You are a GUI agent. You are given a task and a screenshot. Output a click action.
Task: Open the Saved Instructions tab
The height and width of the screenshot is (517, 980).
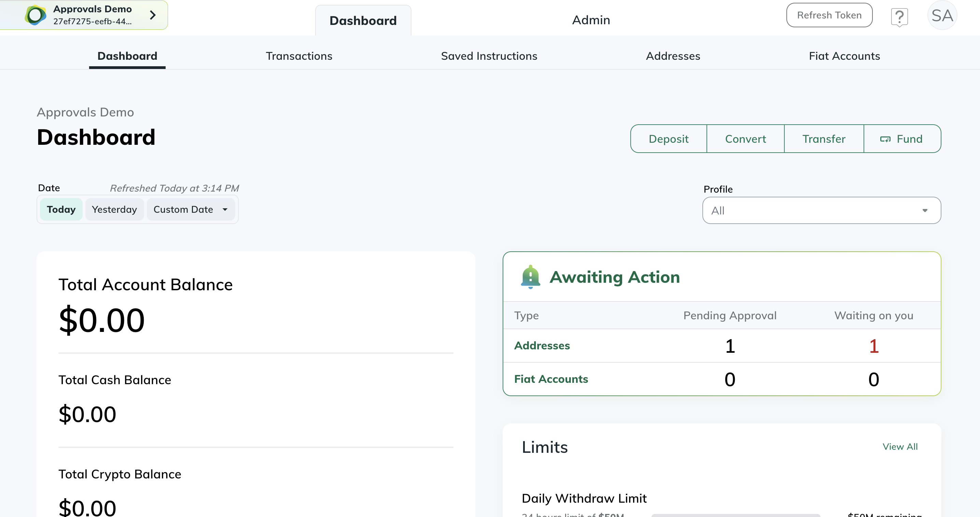coord(489,56)
